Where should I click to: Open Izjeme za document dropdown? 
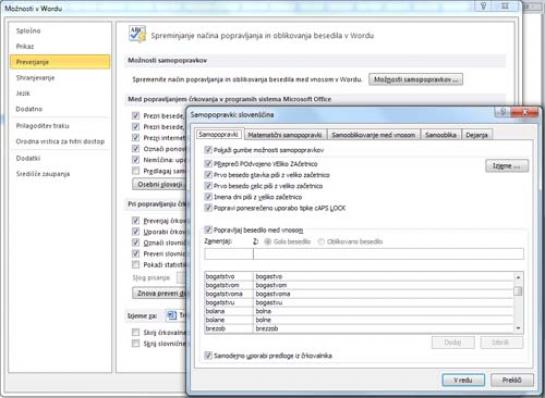(x=176, y=315)
